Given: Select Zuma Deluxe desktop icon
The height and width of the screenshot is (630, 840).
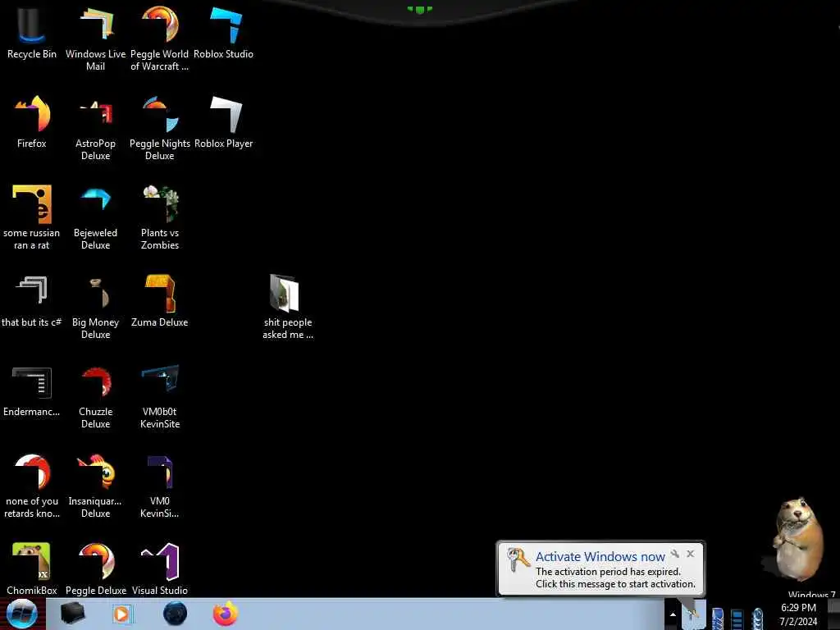Looking at the screenshot, I should (160, 300).
